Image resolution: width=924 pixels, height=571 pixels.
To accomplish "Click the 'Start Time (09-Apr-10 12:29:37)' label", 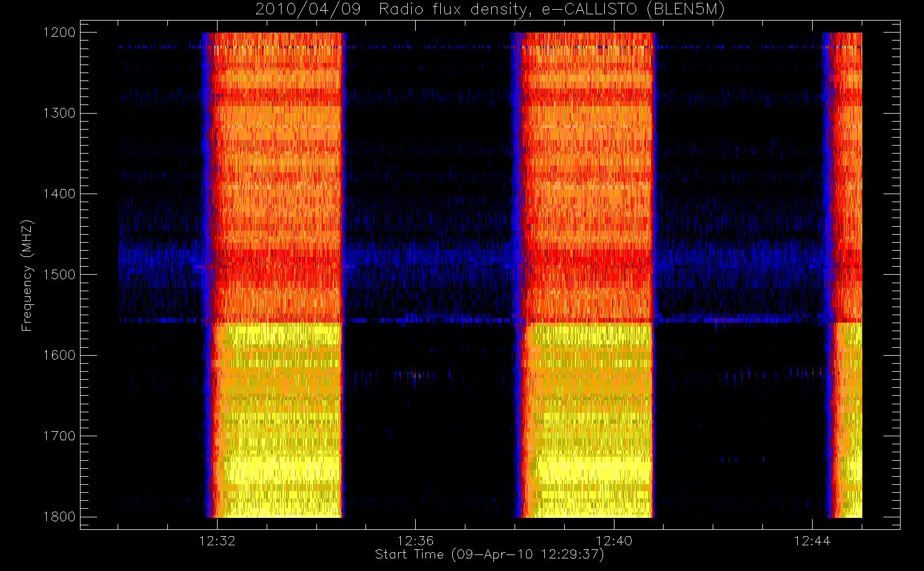I will [489, 554].
